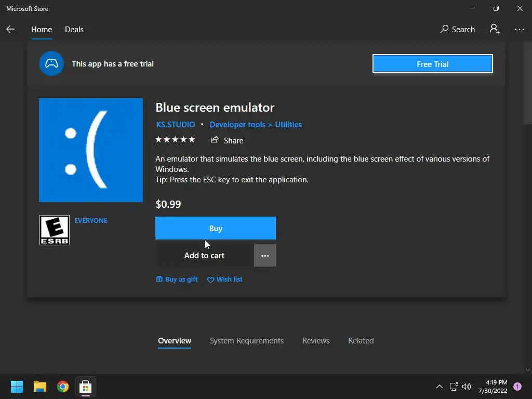The width and height of the screenshot is (532, 399).
Task: Click the text This app has a free trial
Action: point(113,64)
